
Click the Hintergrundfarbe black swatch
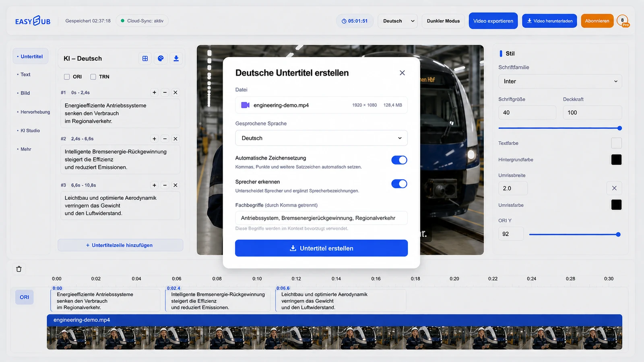point(616,160)
